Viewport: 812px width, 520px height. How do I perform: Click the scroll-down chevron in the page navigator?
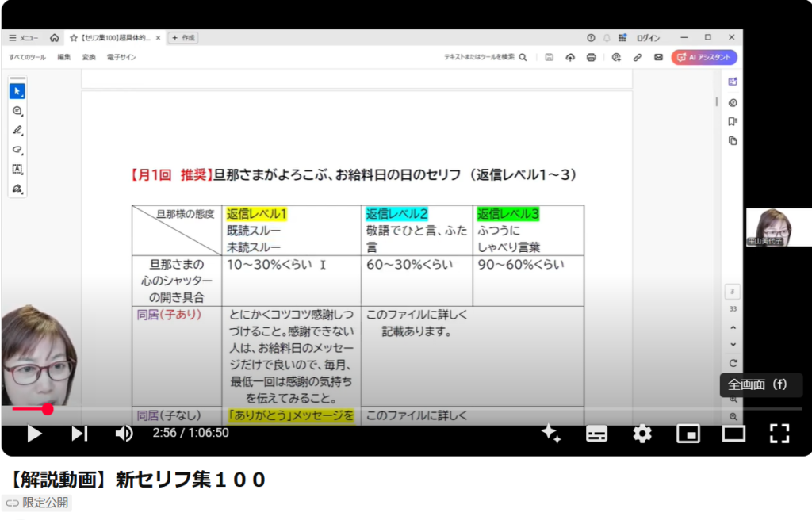coord(733,344)
